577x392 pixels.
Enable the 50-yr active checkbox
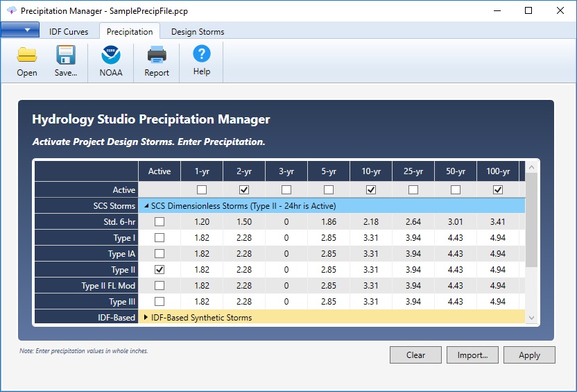coord(456,189)
